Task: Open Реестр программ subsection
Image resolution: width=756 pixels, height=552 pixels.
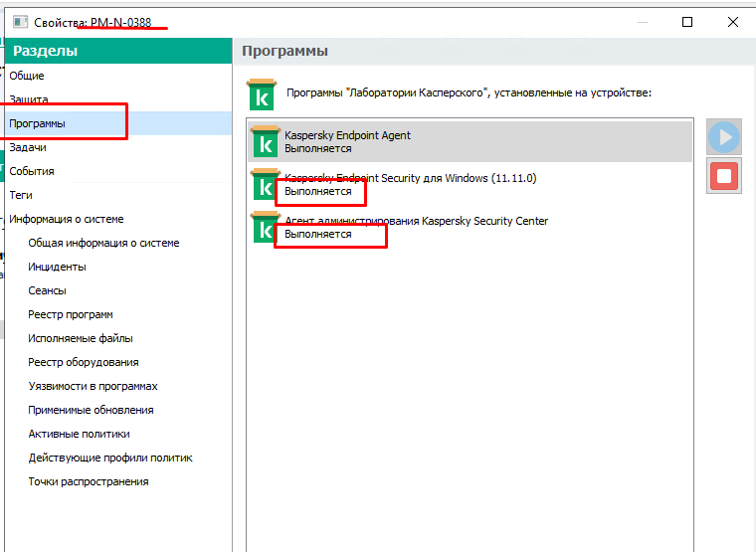Action: (x=71, y=314)
